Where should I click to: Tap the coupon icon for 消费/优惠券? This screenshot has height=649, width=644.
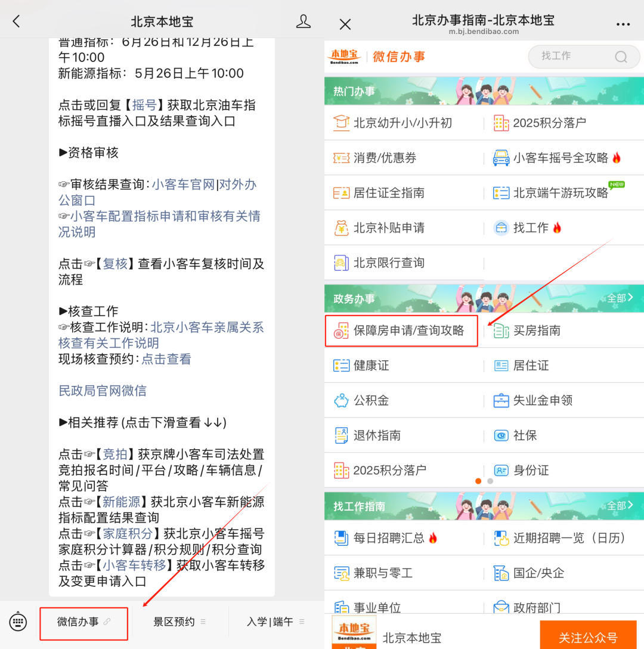(x=341, y=157)
